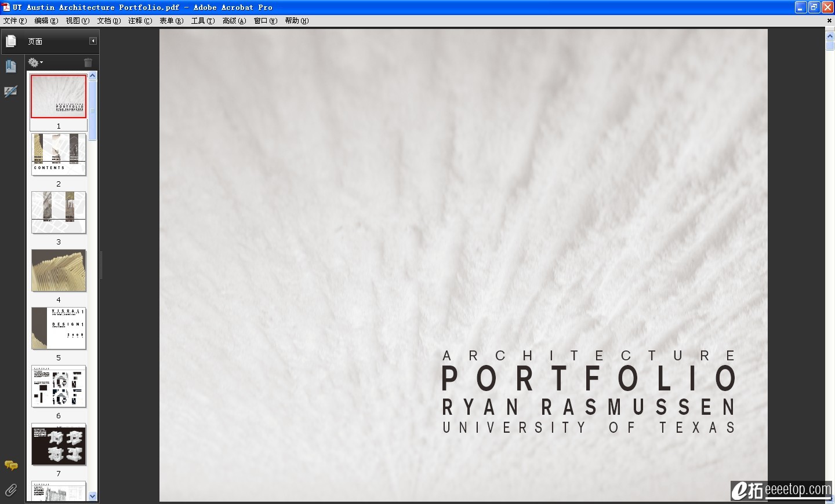Open the Attachments paperclip panel
835x504 pixels.
(11, 490)
